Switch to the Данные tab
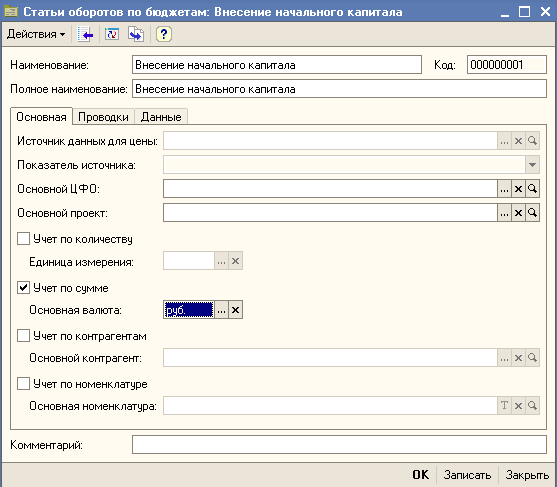The width and height of the screenshot is (557, 487). click(x=161, y=117)
